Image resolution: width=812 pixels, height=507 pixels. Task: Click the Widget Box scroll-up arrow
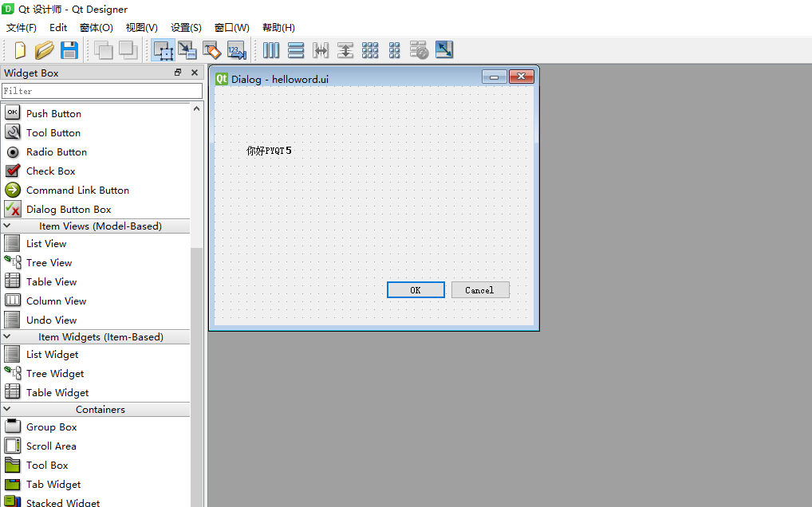[196, 108]
